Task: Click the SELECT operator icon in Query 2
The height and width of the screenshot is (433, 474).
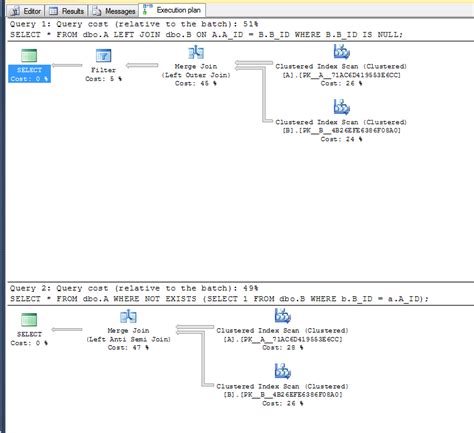Action: click(x=29, y=320)
